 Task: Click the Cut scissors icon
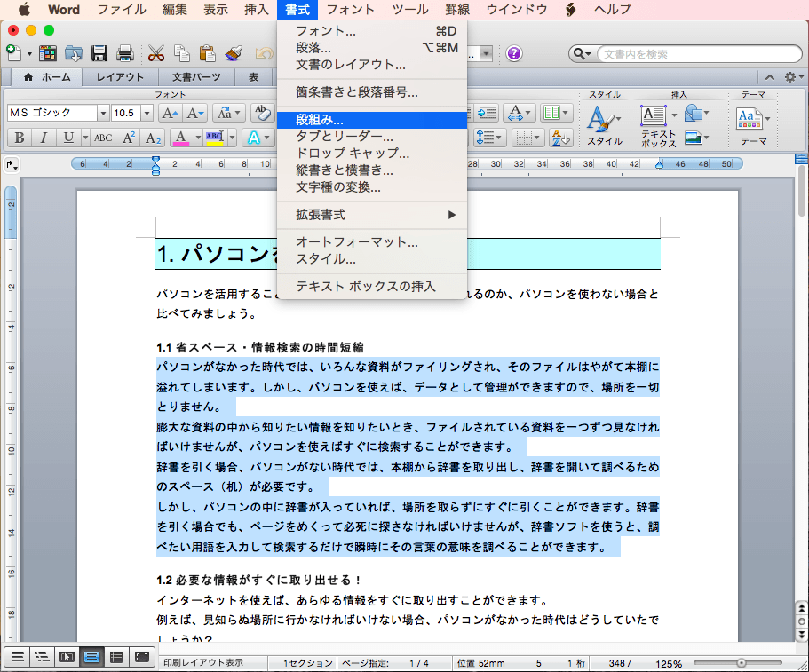pyautogui.click(x=155, y=52)
